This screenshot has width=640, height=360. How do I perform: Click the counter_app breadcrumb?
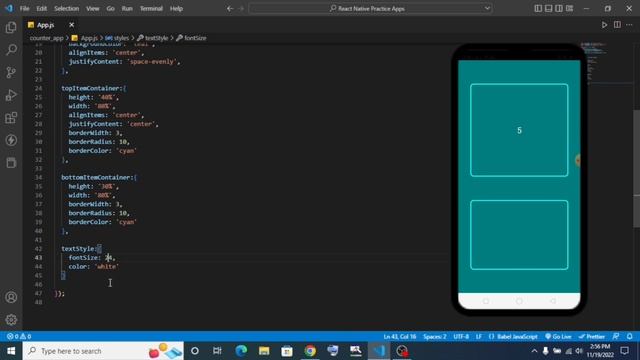coord(47,38)
